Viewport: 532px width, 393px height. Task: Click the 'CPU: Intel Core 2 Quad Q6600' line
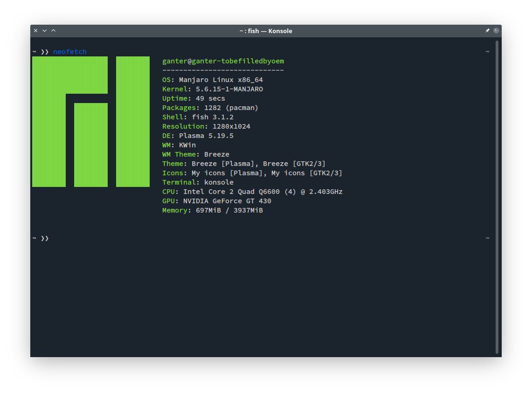[x=252, y=192]
